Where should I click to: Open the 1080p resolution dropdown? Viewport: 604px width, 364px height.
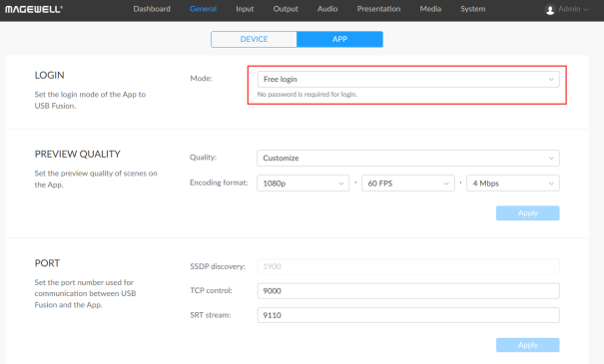click(x=303, y=183)
